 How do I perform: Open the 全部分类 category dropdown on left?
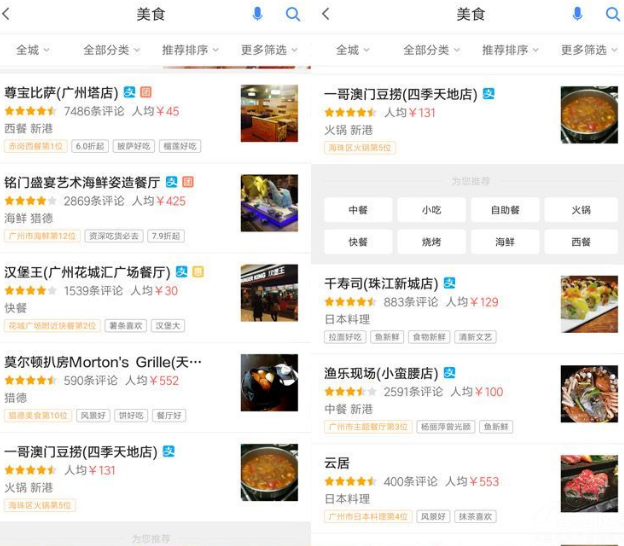[x=111, y=50]
